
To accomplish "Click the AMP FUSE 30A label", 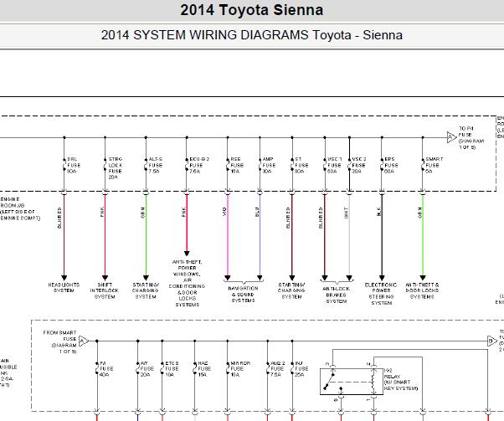I will (269, 165).
